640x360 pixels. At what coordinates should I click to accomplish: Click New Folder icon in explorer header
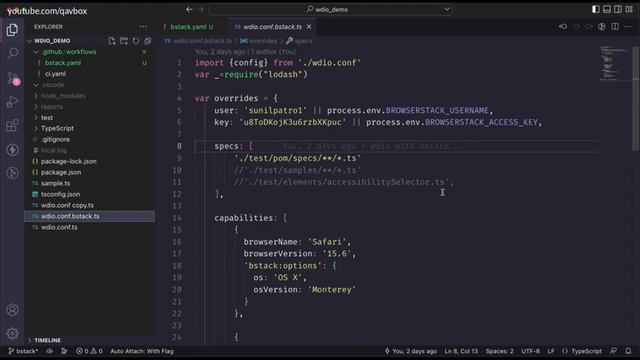coord(124,41)
